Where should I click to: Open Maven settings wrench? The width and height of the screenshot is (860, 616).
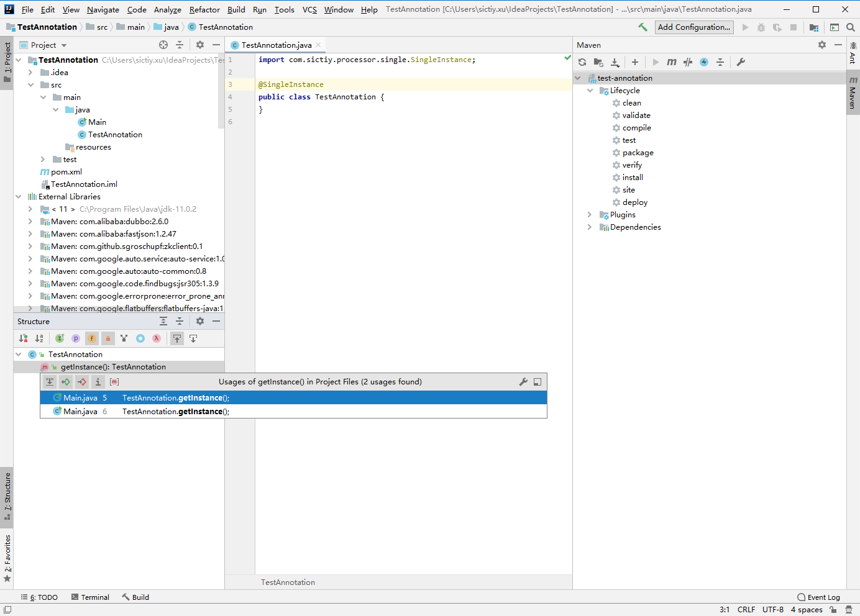pyautogui.click(x=741, y=62)
